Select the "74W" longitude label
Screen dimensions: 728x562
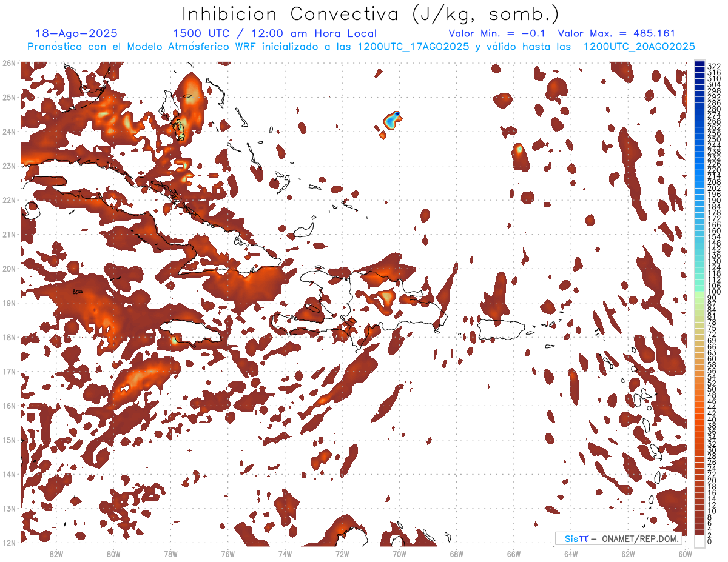point(285,554)
